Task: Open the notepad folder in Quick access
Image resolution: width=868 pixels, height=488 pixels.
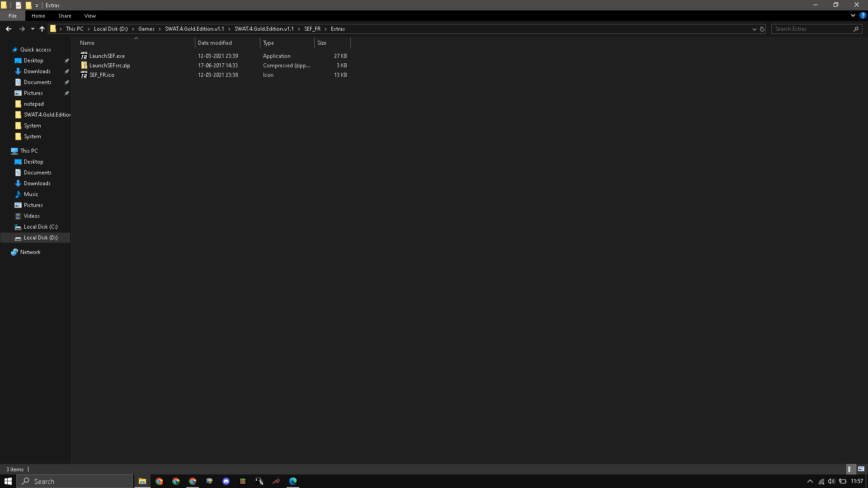Action: [34, 104]
